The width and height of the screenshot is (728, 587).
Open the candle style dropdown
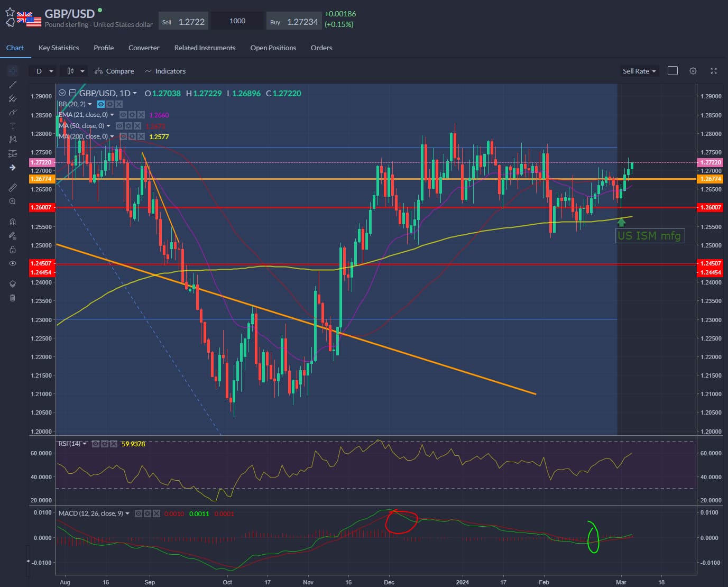pos(73,70)
